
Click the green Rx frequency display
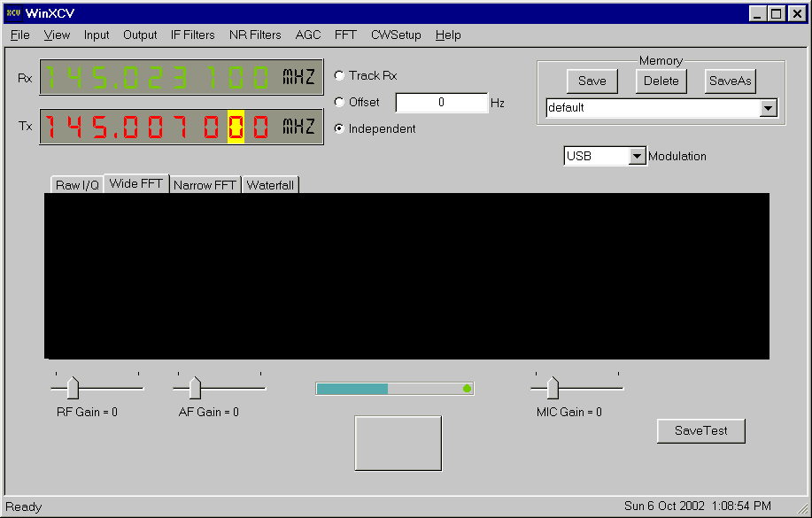182,77
